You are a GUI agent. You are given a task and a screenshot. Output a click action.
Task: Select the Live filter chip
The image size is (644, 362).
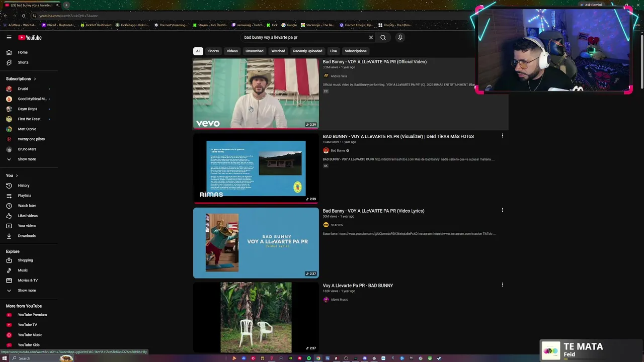(x=333, y=51)
